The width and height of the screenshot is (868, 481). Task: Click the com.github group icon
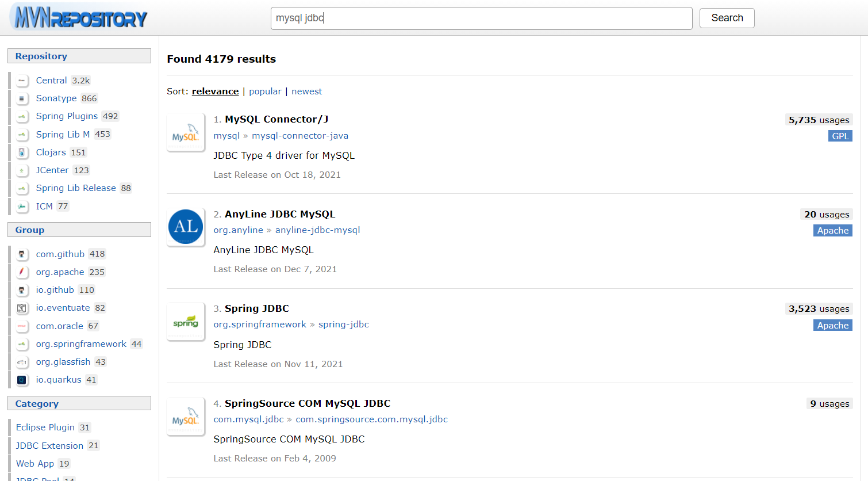[22, 254]
